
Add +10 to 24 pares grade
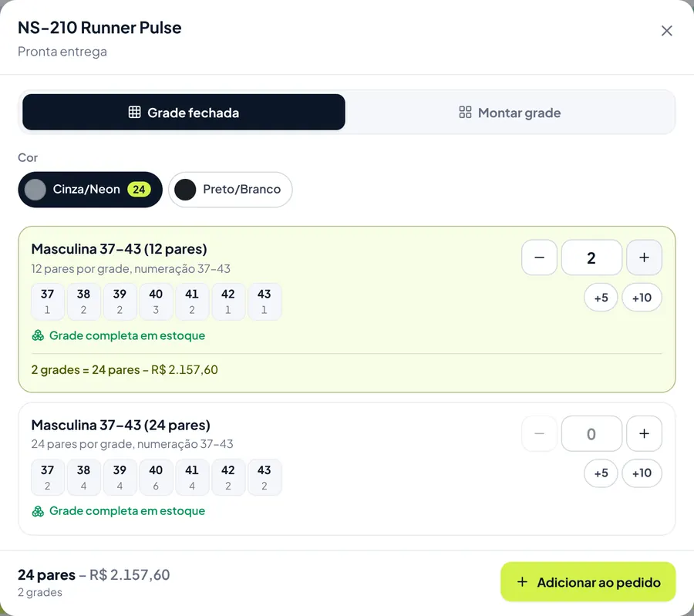click(x=642, y=473)
